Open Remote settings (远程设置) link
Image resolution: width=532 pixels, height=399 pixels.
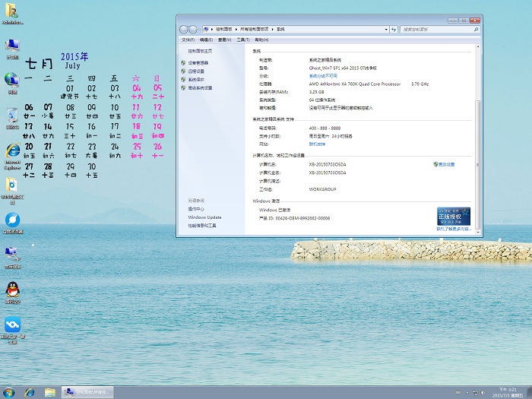[196, 71]
